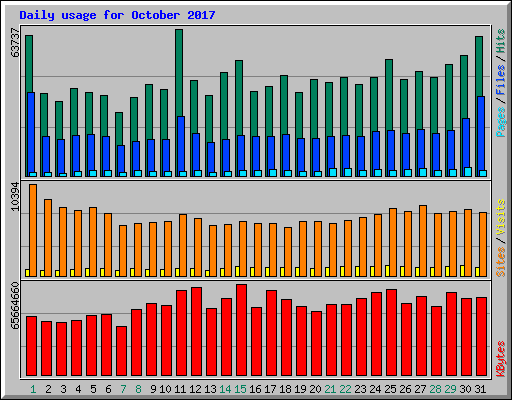512x400 pixels.
Task: Click day 4 on the x-axis
Action: point(78,389)
